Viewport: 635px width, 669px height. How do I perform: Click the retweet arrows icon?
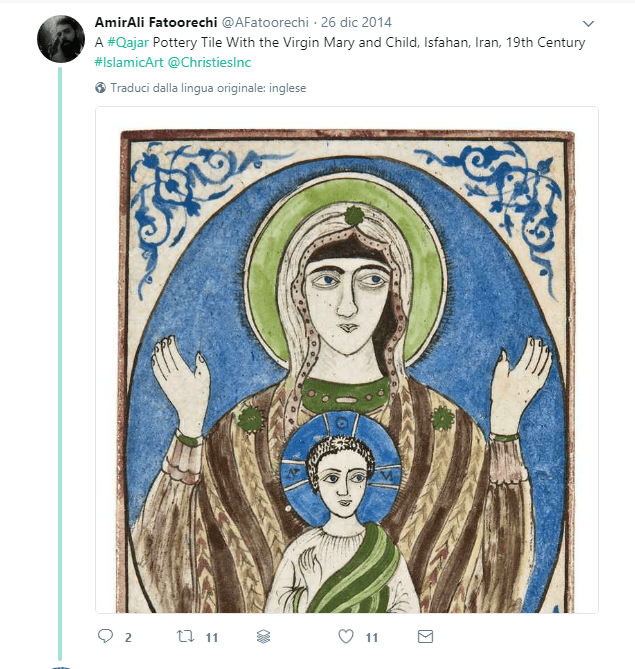point(185,636)
